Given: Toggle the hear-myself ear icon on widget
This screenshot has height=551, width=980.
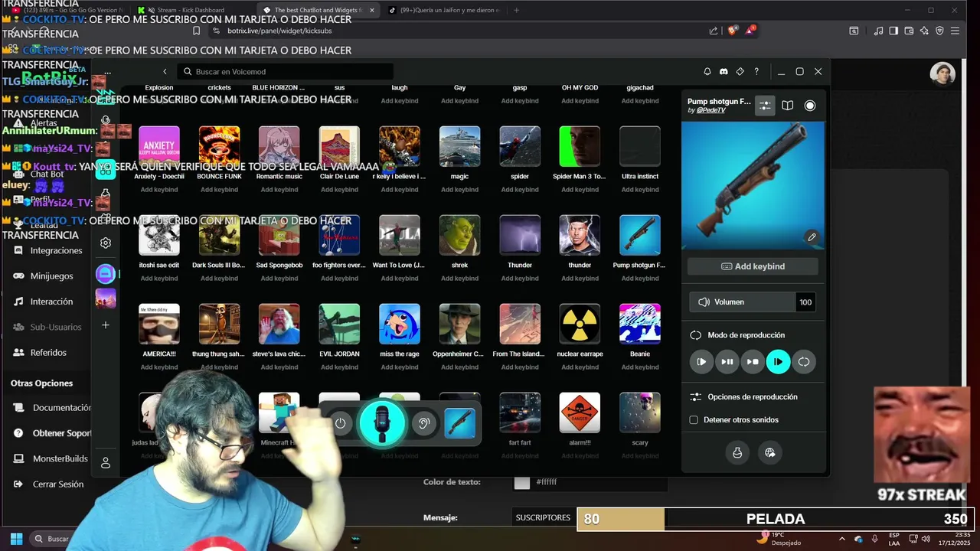Looking at the screenshot, I should (424, 423).
